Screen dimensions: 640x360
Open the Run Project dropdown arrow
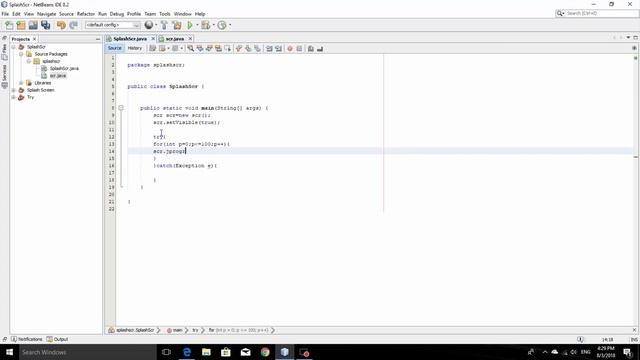point(197,25)
